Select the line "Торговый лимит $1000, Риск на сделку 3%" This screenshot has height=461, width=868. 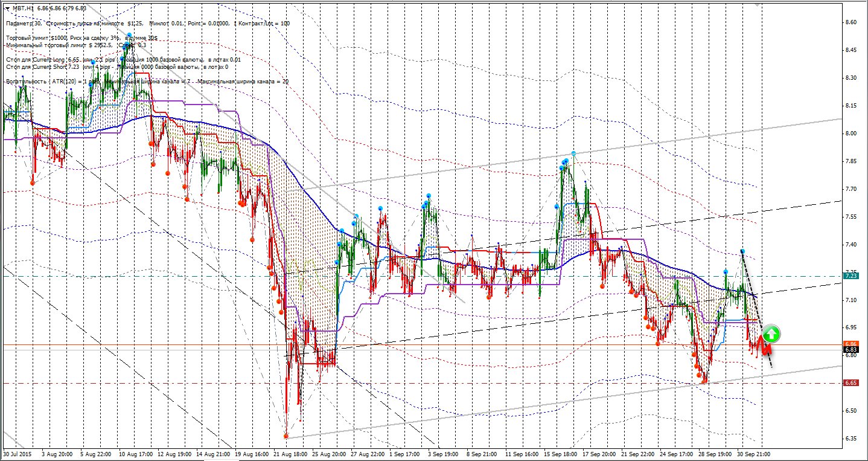81,38
